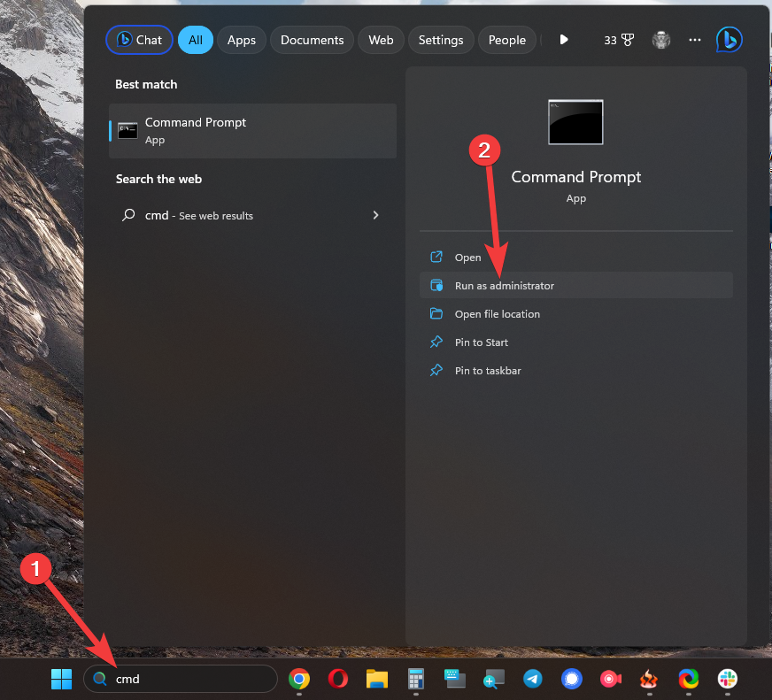This screenshot has width=772, height=700.
Task: Switch to the Apps filter tab
Action: click(241, 40)
